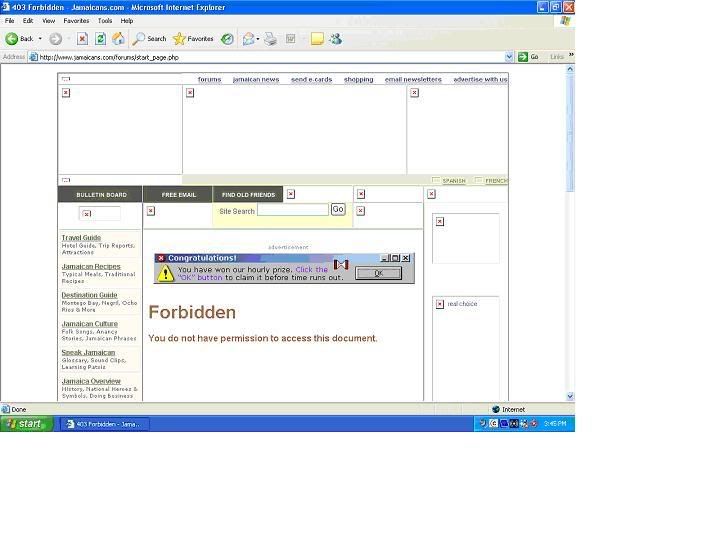Open the advertise with us link
Viewport: 714px width, 545px height.
480,80
